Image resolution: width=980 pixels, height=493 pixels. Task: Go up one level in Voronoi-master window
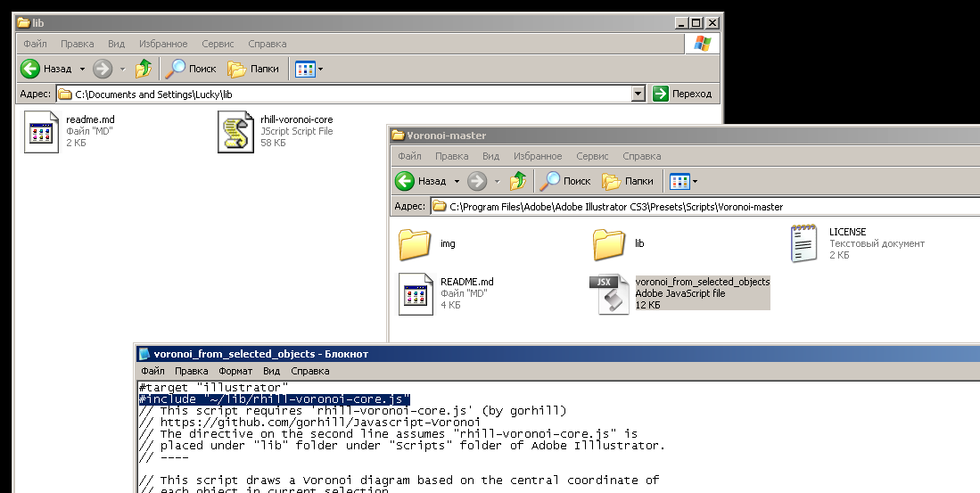point(517,181)
